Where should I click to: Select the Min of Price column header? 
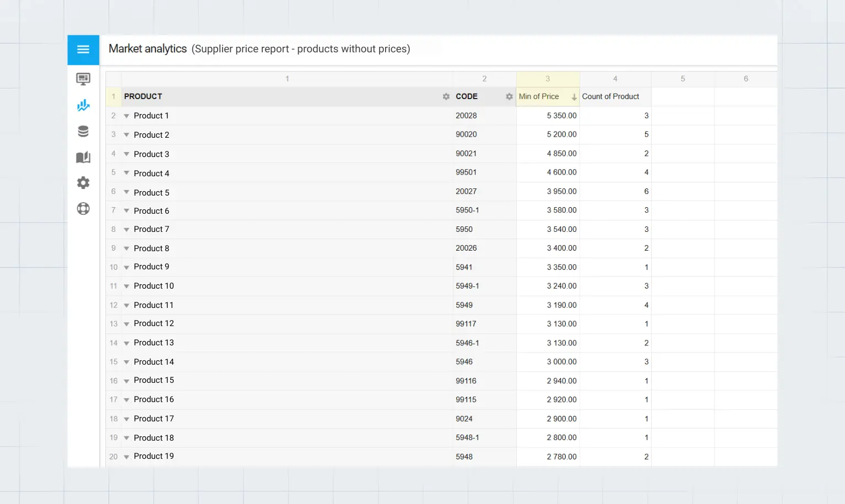539,96
